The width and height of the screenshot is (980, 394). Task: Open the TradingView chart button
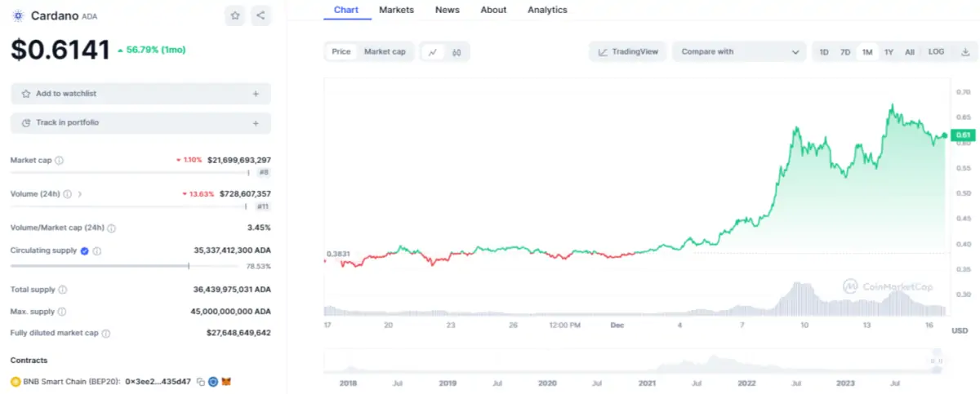[x=628, y=51]
